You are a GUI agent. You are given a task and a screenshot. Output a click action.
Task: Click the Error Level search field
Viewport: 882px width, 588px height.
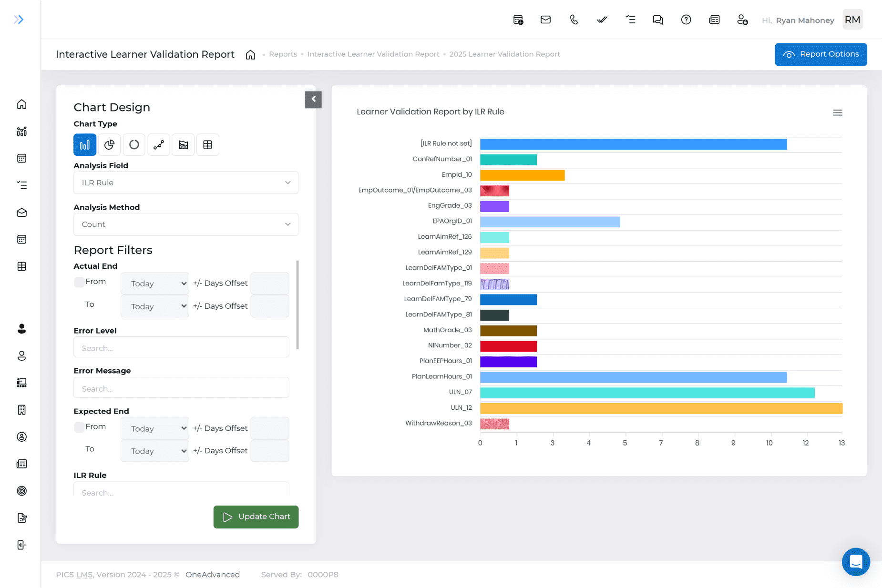[x=181, y=348]
